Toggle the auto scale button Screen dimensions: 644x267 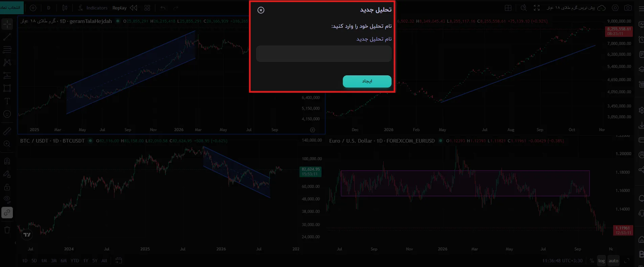[614, 261]
